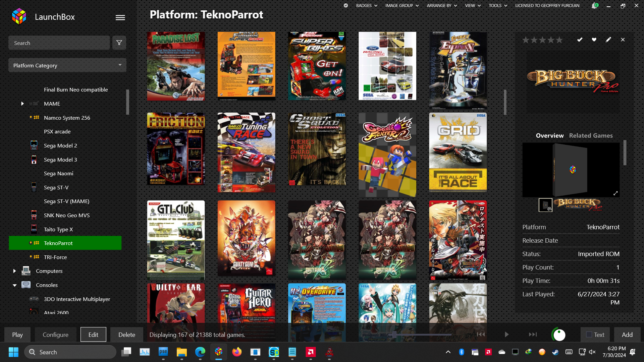Click the Add button
The height and width of the screenshot is (362, 644).
pyautogui.click(x=627, y=335)
